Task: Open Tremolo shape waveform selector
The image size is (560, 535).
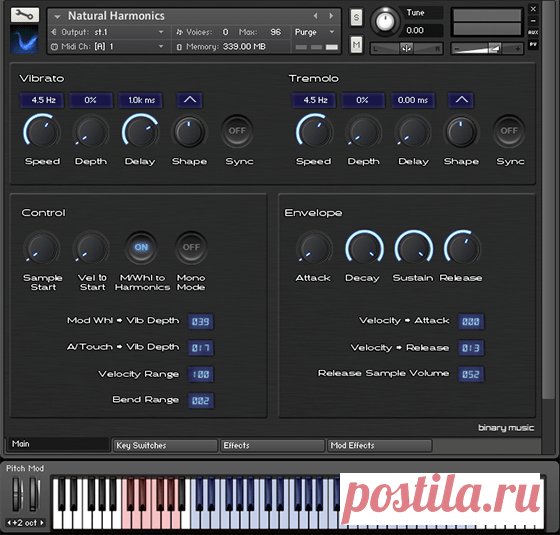Action: click(x=461, y=100)
